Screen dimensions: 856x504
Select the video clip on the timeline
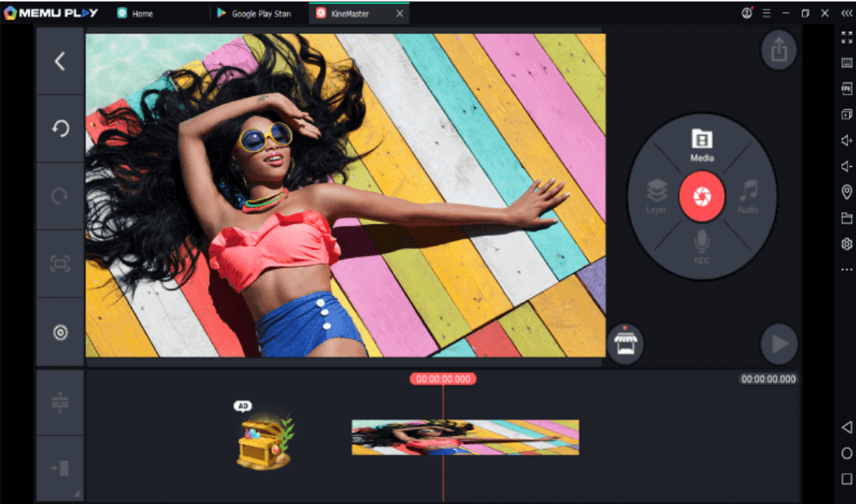(465, 437)
